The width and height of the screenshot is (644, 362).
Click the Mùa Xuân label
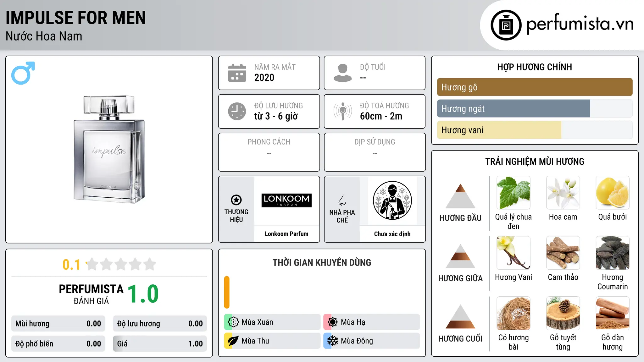click(257, 322)
